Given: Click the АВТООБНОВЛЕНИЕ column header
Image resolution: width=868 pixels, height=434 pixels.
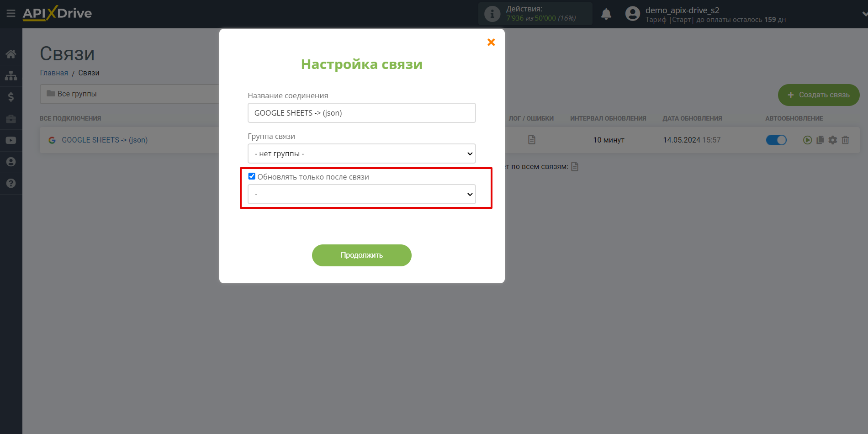Looking at the screenshot, I should point(794,118).
